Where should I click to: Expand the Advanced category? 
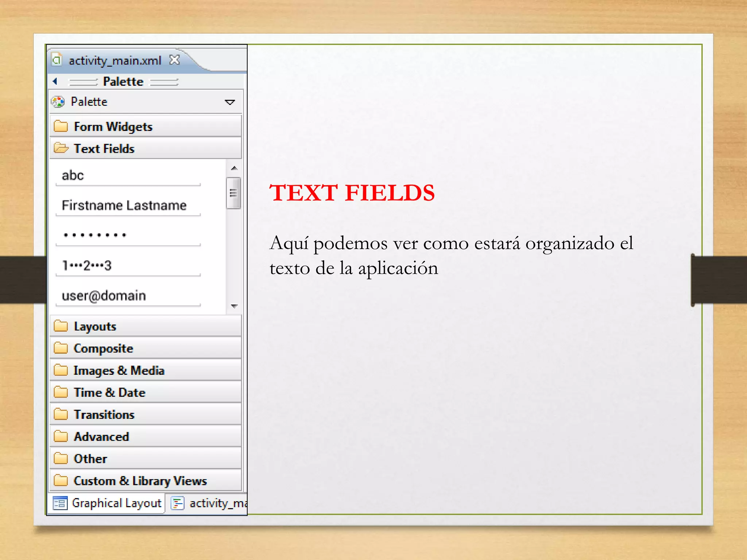(146, 436)
